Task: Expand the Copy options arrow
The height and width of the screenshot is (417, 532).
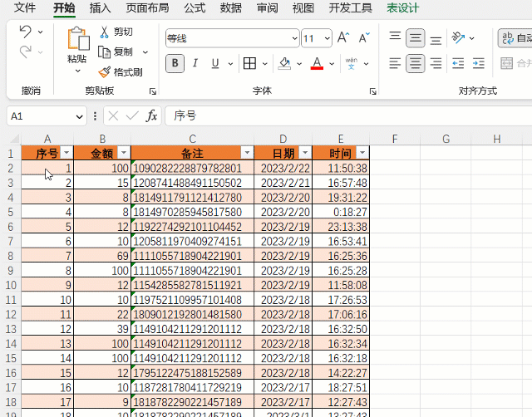Action: pyautogui.click(x=145, y=52)
